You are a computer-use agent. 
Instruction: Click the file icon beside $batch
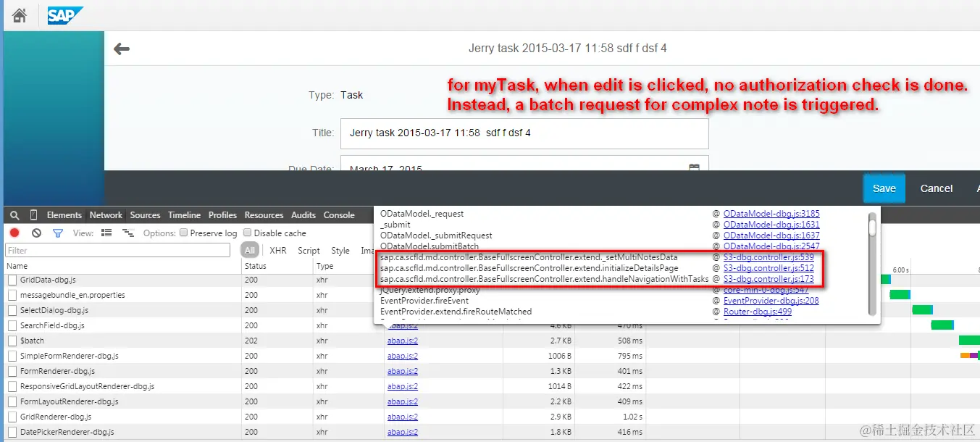pyautogui.click(x=12, y=341)
